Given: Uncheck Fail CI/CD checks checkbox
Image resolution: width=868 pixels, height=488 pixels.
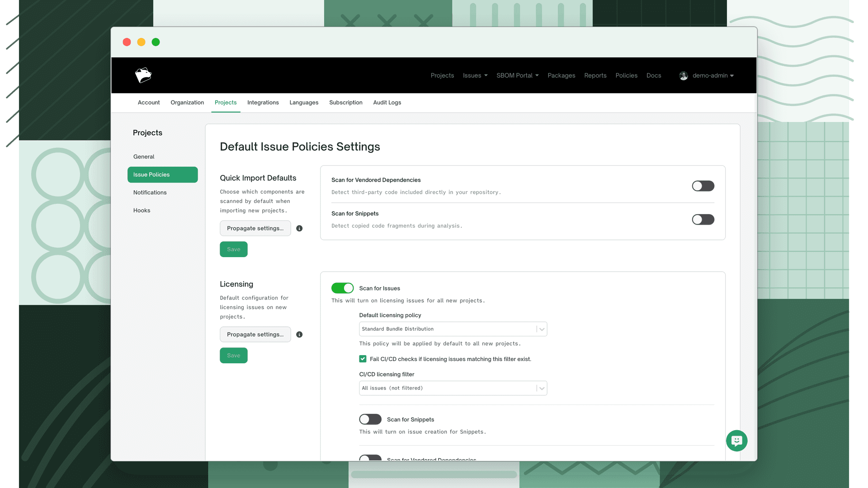Looking at the screenshot, I should point(363,359).
